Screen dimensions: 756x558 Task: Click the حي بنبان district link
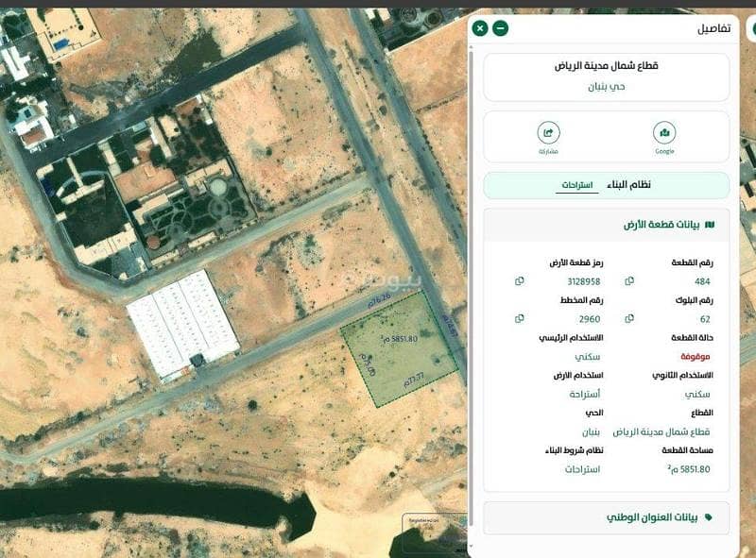(606, 87)
